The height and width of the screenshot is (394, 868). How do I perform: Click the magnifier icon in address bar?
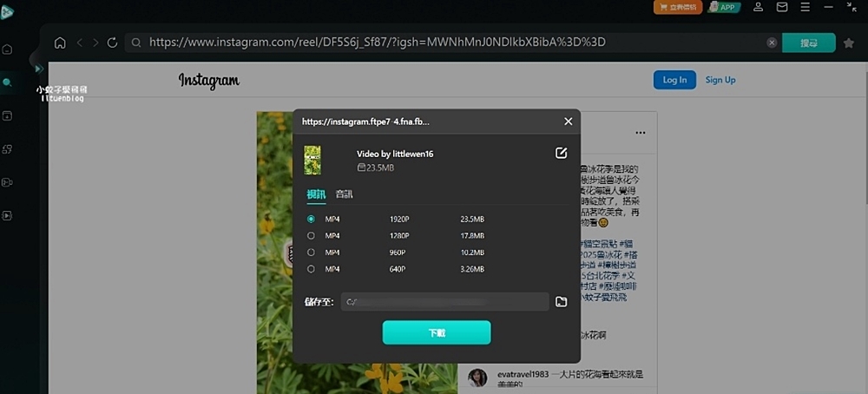tap(136, 43)
